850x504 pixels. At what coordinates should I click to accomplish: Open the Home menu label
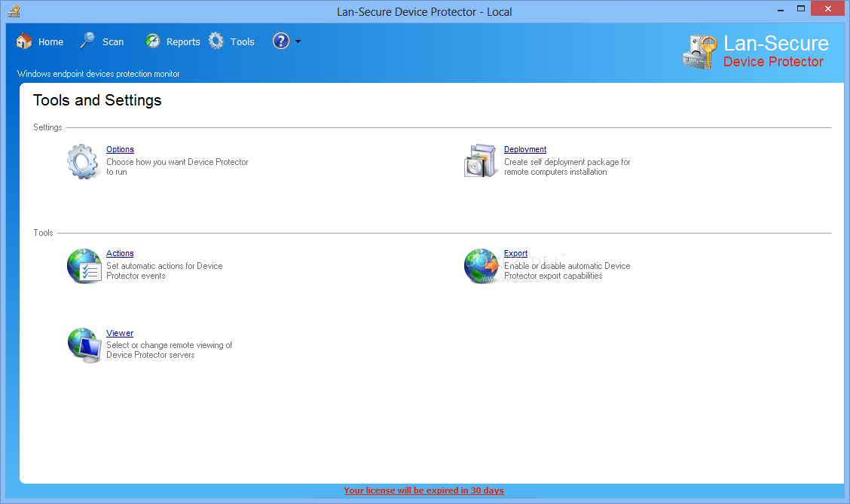click(51, 41)
